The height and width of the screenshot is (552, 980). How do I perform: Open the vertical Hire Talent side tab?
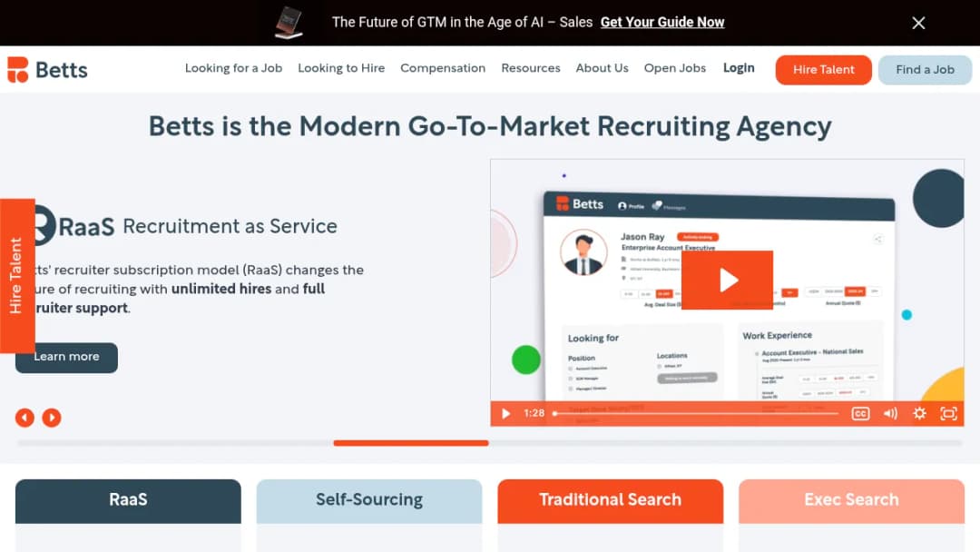coord(17,276)
